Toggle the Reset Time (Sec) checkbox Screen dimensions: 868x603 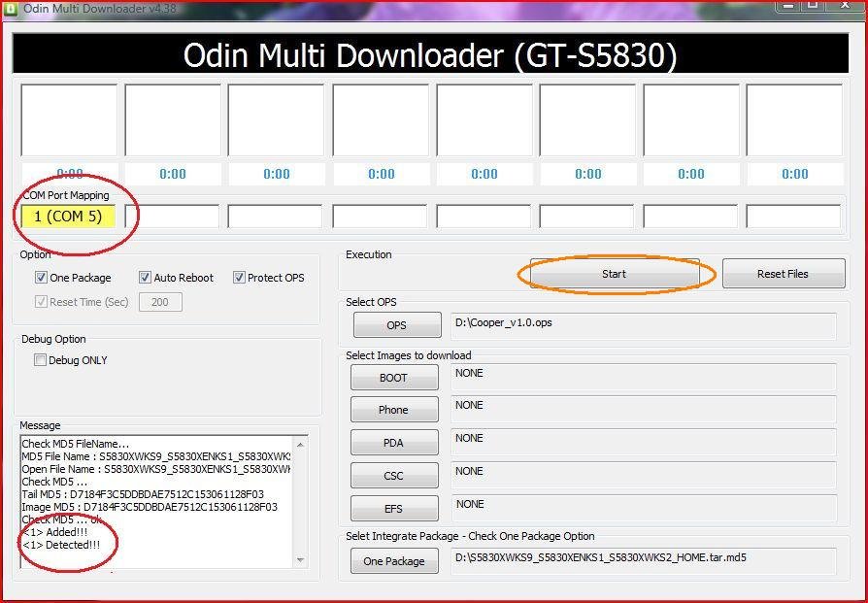41,302
